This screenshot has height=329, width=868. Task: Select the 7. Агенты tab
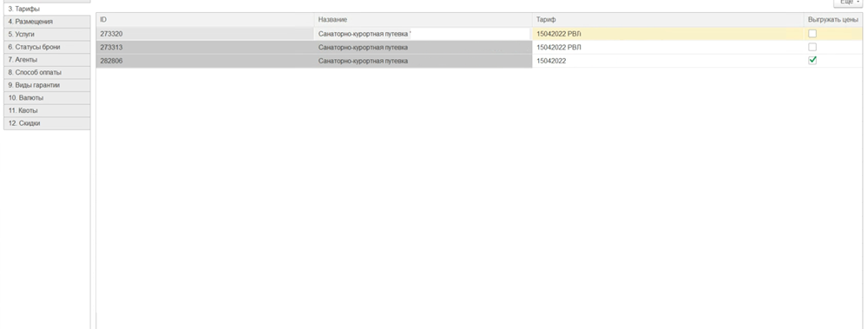coord(47,60)
